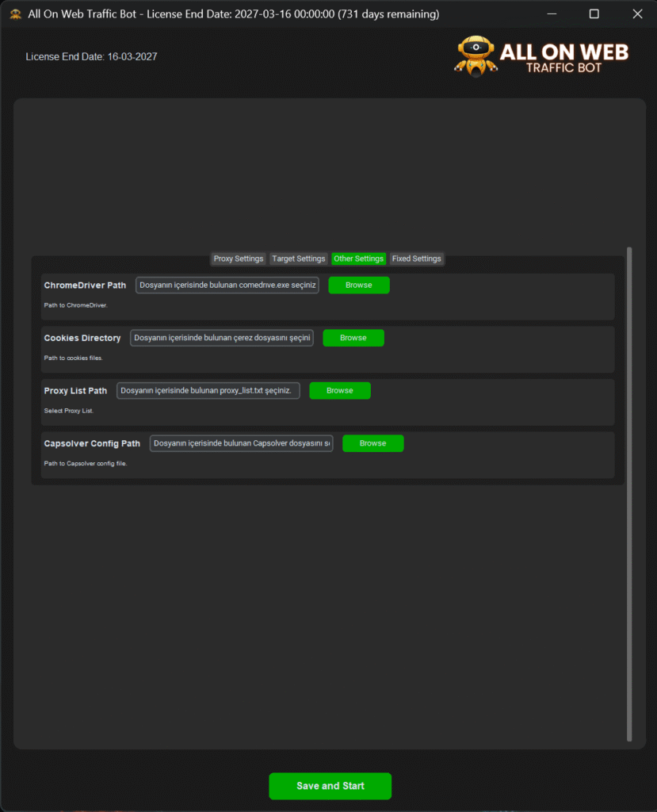This screenshot has width=657, height=812.
Task: Click the robot app icon in title bar
Action: click(15, 14)
